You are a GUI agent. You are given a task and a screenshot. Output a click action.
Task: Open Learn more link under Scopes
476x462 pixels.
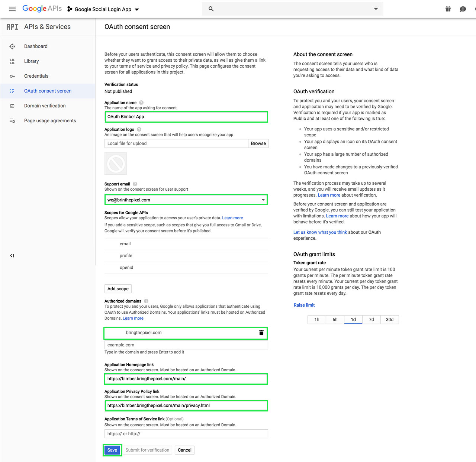coord(232,218)
